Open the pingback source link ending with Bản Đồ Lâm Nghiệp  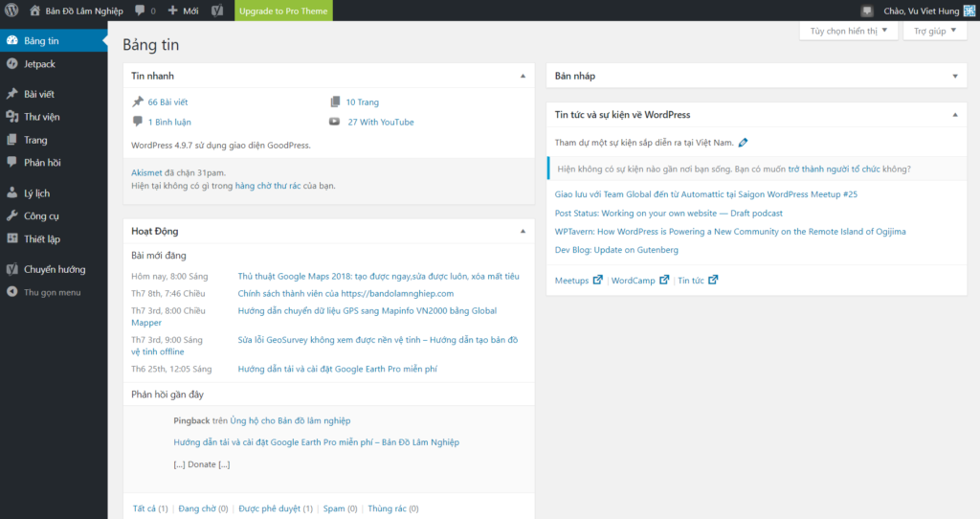pyautogui.click(x=316, y=442)
